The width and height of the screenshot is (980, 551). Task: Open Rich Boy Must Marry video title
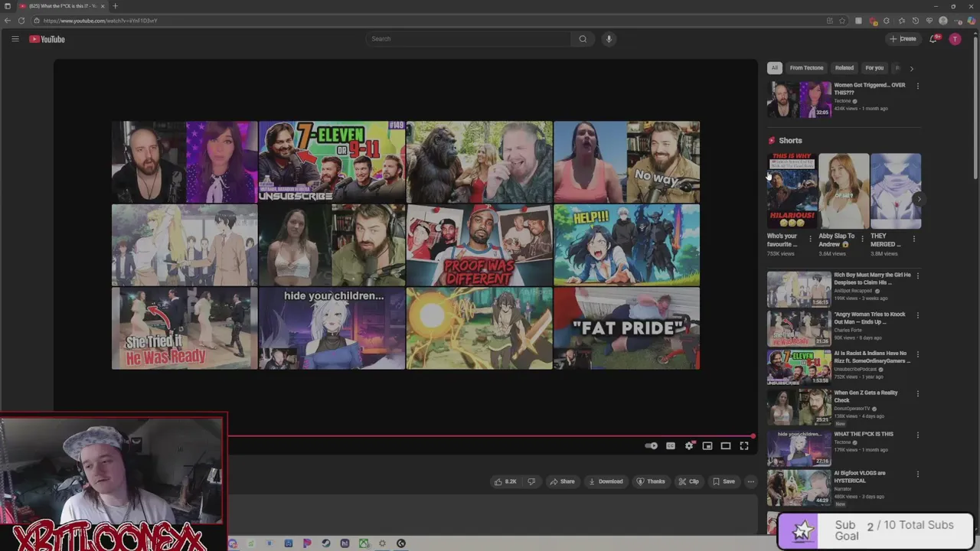click(x=872, y=279)
